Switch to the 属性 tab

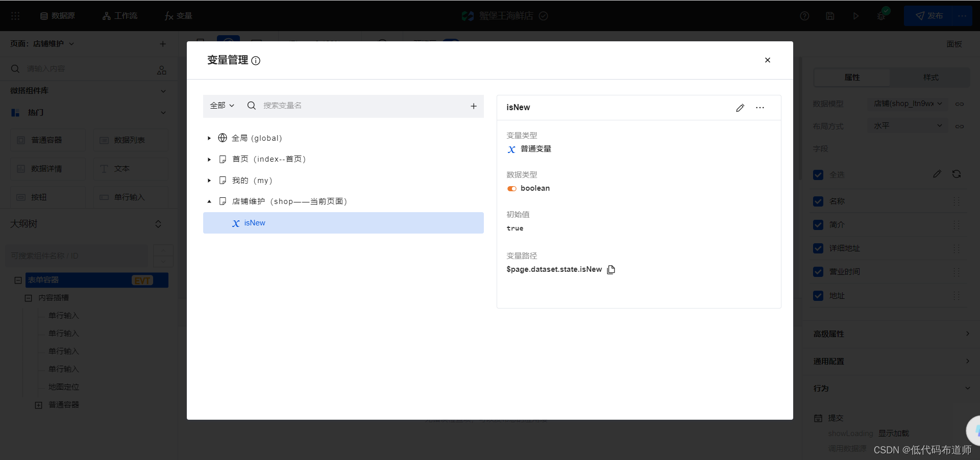coord(852,78)
